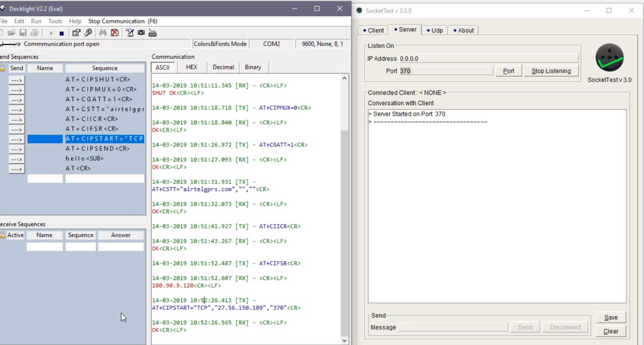This screenshot has width=644, height=345.
Task: Click the notepad with pencil toolbar icon
Action: coord(130,33)
